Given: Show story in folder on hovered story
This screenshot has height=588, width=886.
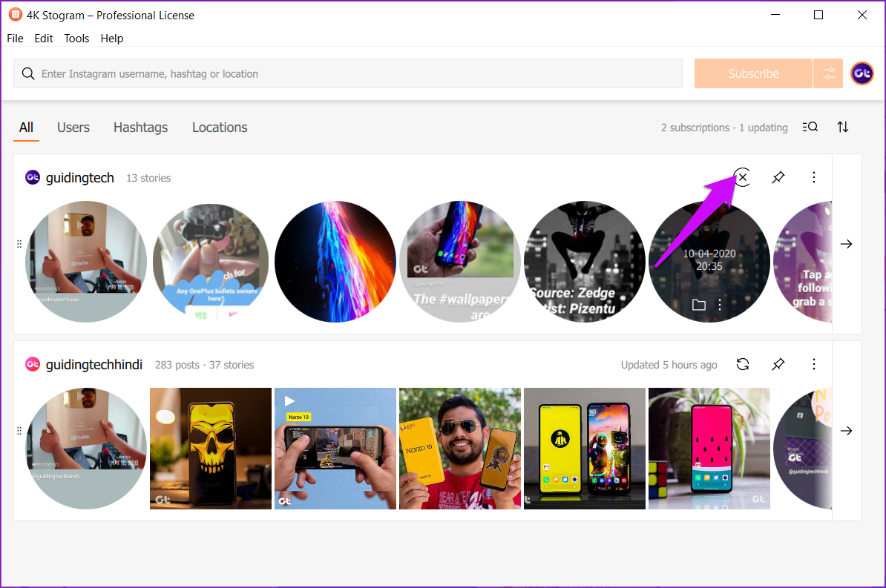Looking at the screenshot, I should (x=698, y=305).
